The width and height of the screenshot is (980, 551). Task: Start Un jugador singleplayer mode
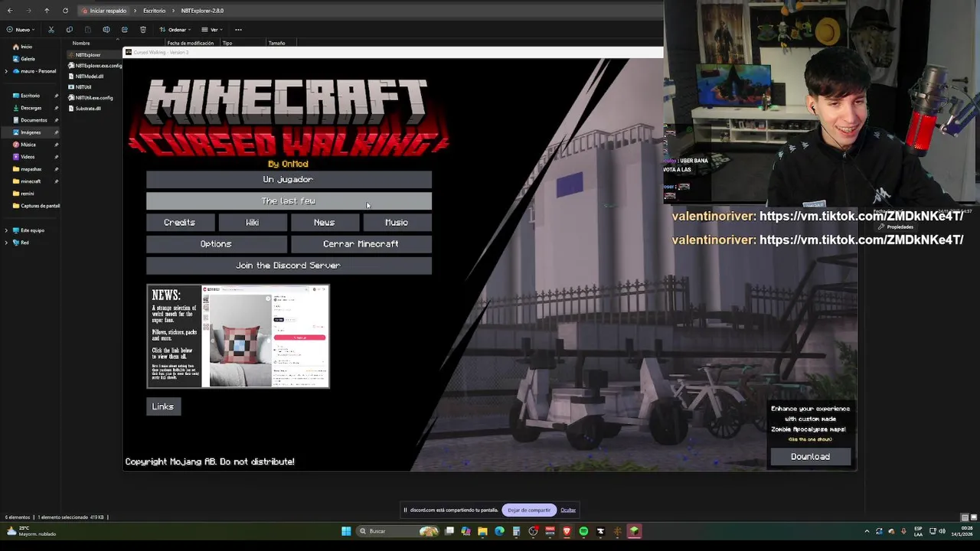(289, 179)
